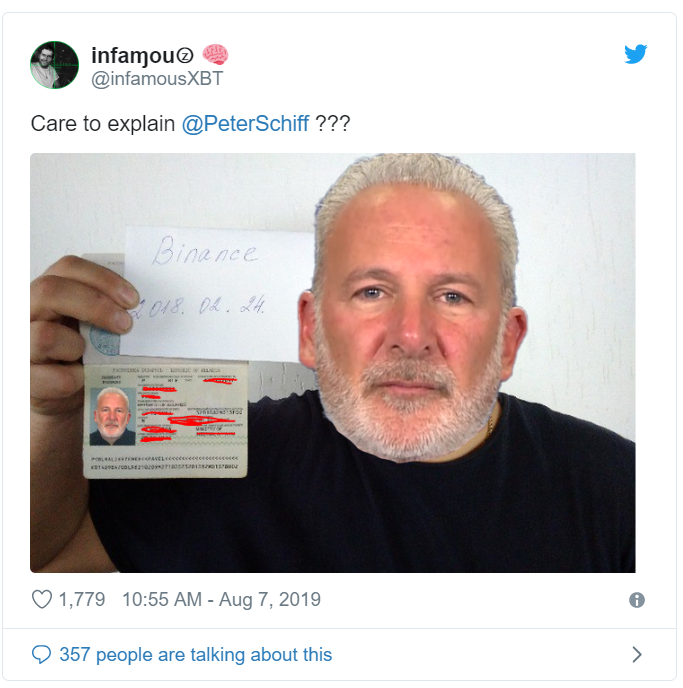The height and width of the screenshot is (688, 683).
Task: Click the speech bubble conversation icon
Action: pyautogui.click(x=42, y=654)
